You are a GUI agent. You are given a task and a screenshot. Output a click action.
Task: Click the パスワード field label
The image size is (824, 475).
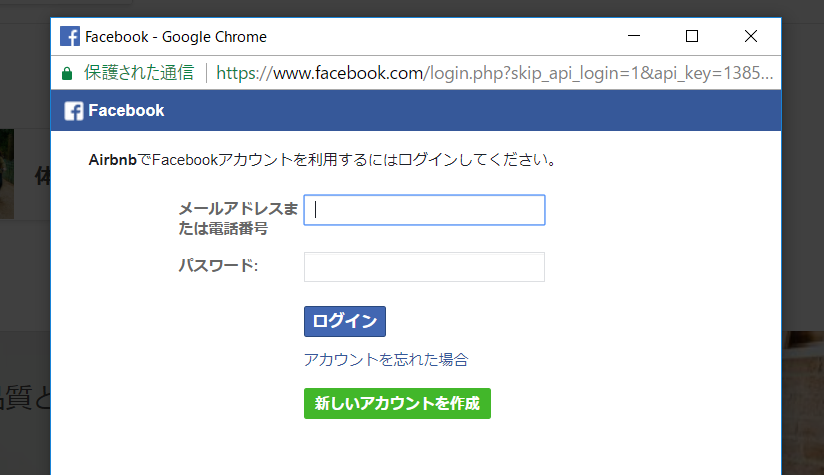click(218, 266)
